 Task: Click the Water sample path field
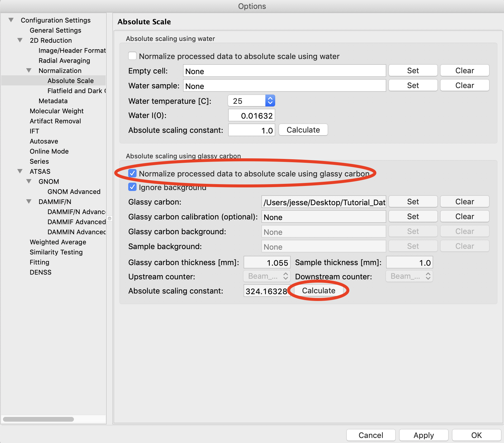pos(284,86)
